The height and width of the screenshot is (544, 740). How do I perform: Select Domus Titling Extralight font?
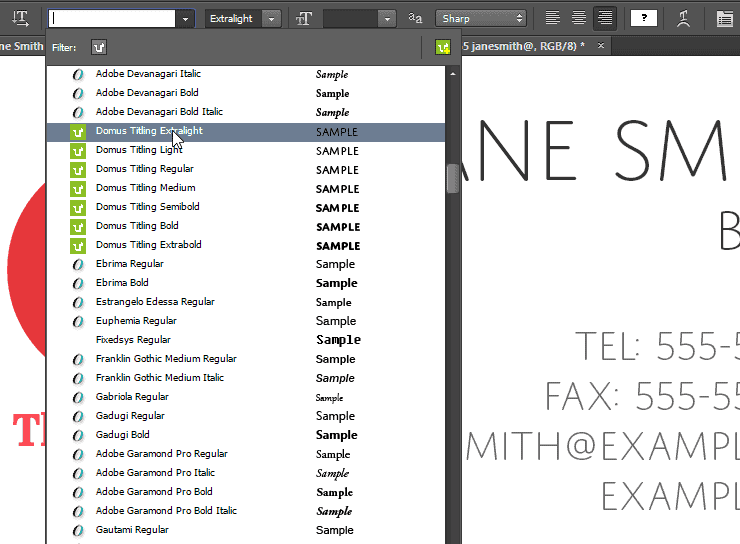(x=245, y=132)
